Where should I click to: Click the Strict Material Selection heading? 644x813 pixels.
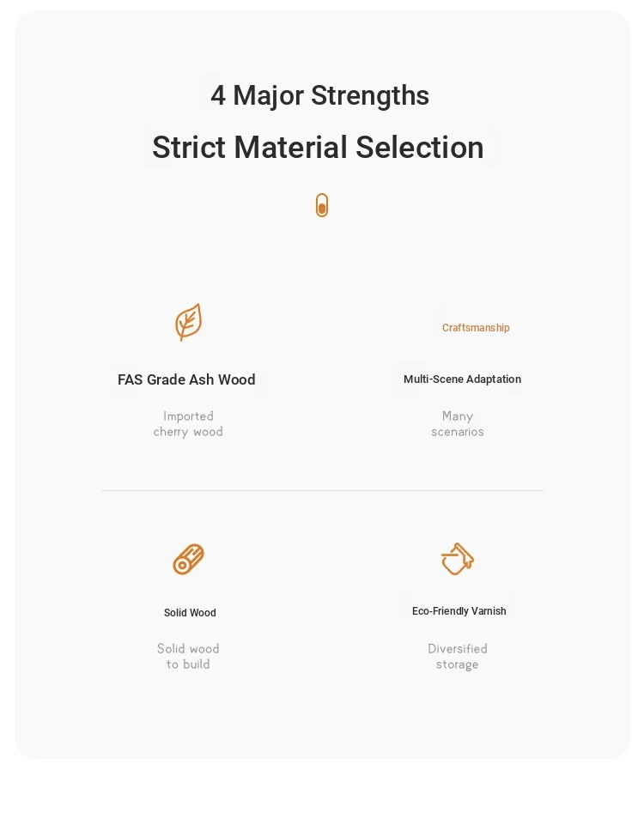click(318, 147)
